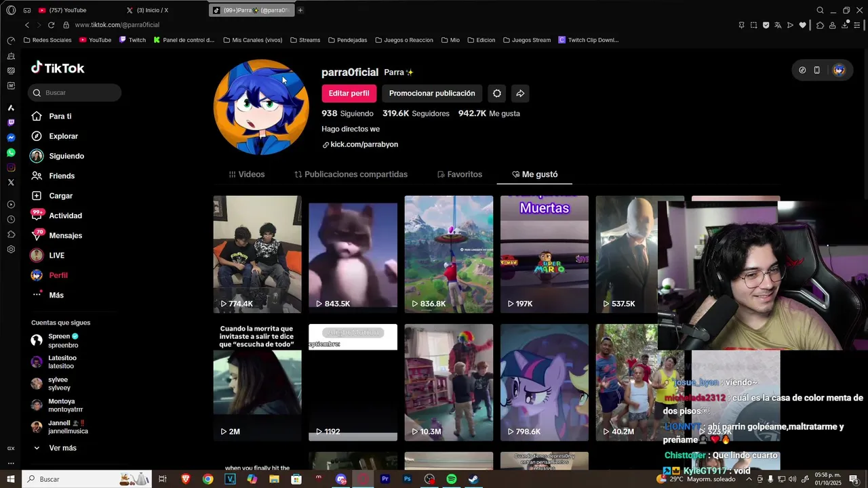Click the TikTok Buscar search field
Screen dimensions: 868x488
pyautogui.click(x=75, y=93)
